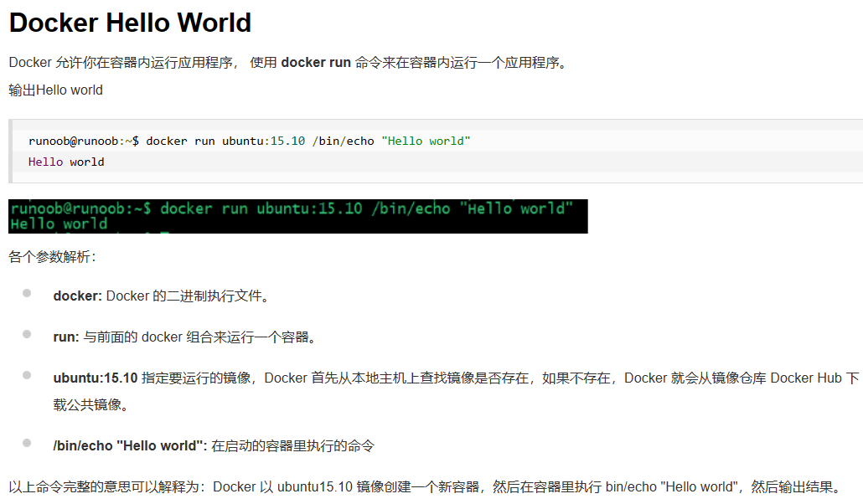This screenshot has width=863, height=504.
Task: Click the "输出Hello world" line
Action: (55, 90)
